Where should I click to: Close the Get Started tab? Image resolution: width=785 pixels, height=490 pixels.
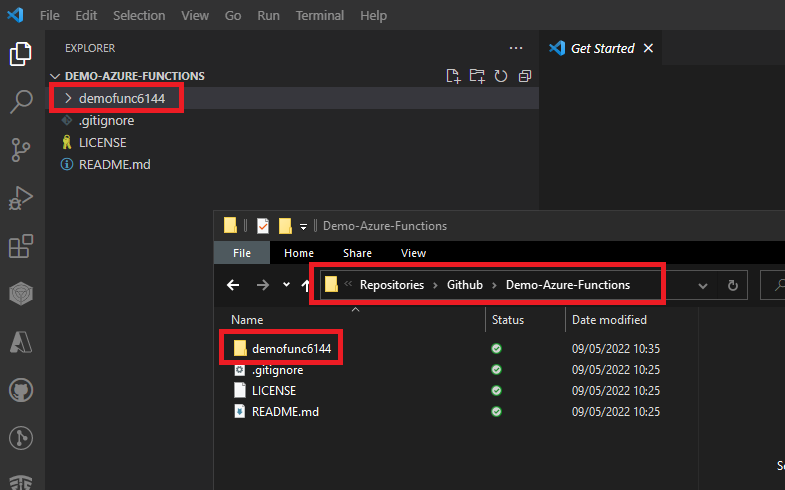coord(648,48)
